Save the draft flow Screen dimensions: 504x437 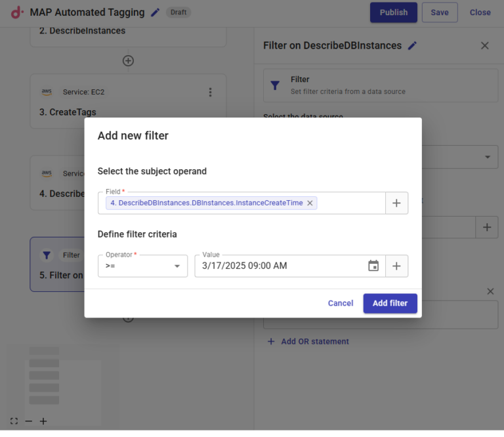(439, 12)
